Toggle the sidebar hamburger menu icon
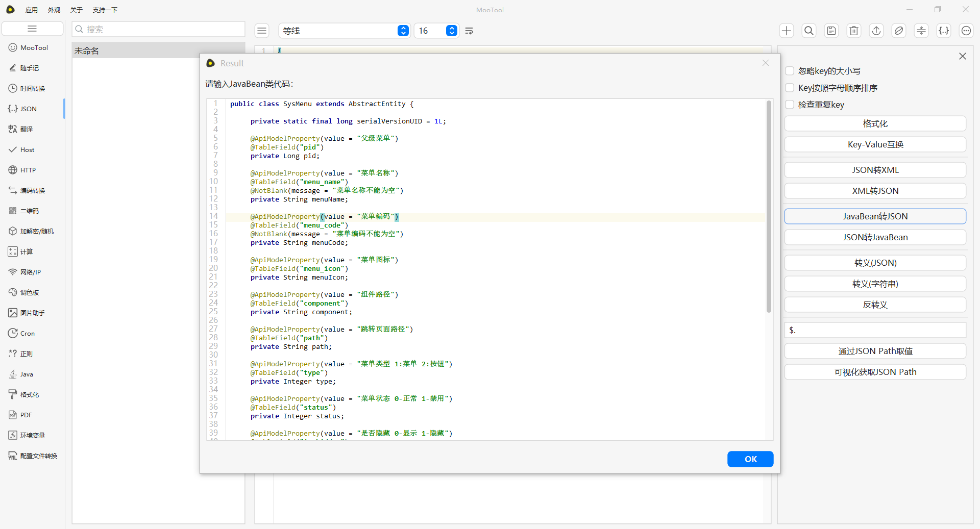980x529 pixels. (32, 29)
